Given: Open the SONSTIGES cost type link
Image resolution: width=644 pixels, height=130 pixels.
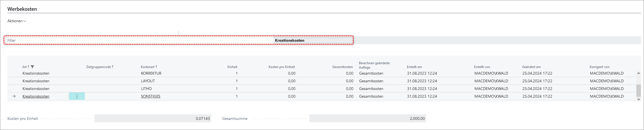Looking at the screenshot, I should (151, 96).
